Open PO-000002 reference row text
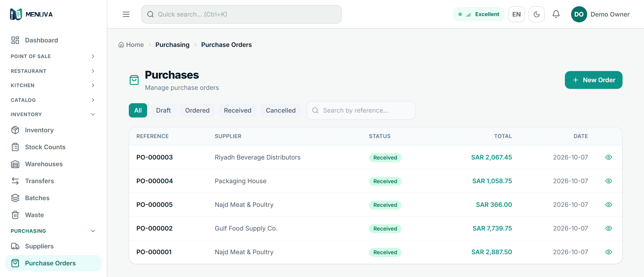The width and height of the screenshot is (644, 277). [155, 228]
